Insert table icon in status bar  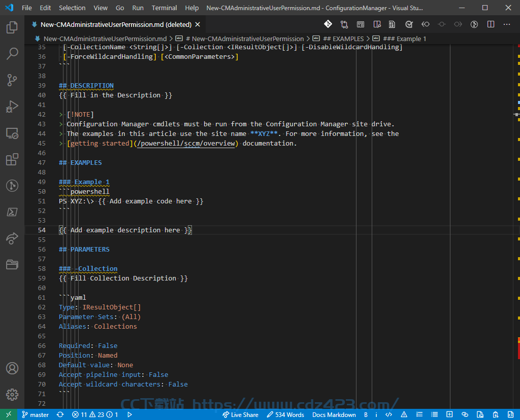tap(449, 414)
